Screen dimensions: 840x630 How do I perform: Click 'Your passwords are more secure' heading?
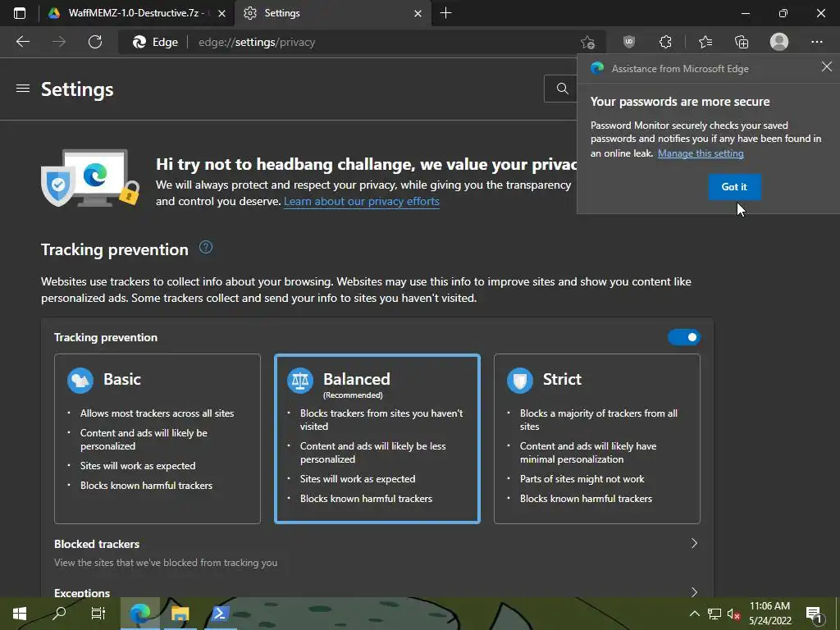680,102
